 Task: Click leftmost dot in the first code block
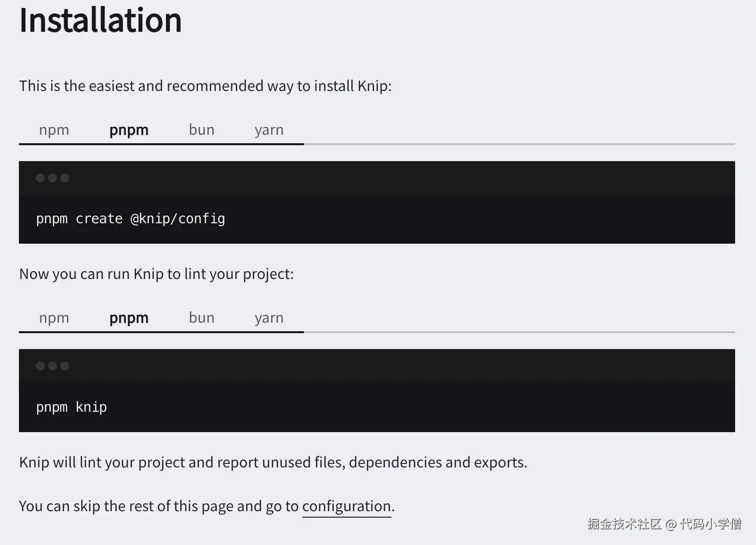(40, 178)
